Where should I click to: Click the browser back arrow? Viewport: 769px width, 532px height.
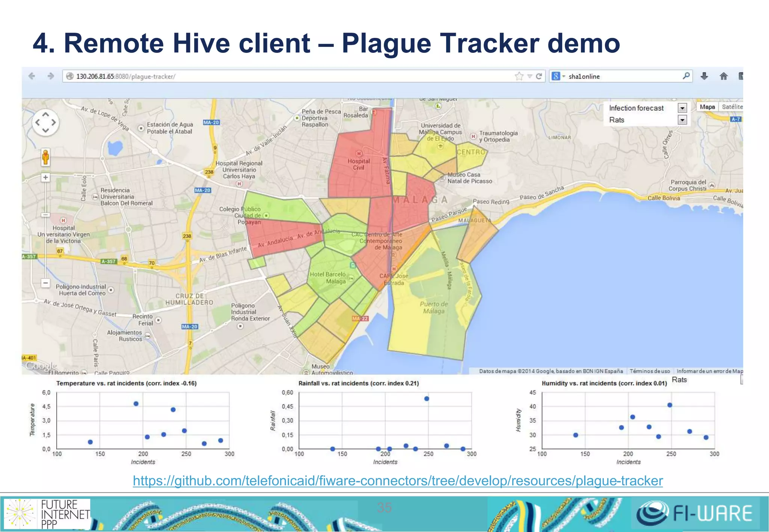click(x=32, y=76)
